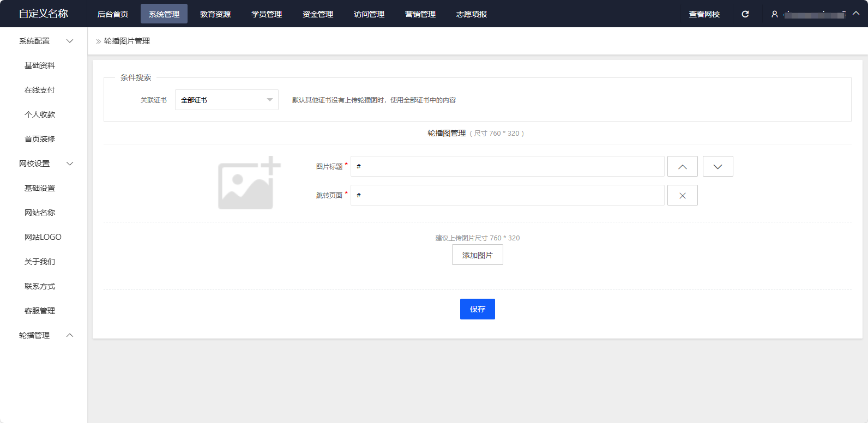Click the 自定义名称 logo text
This screenshot has width=868, height=423.
(x=44, y=14)
